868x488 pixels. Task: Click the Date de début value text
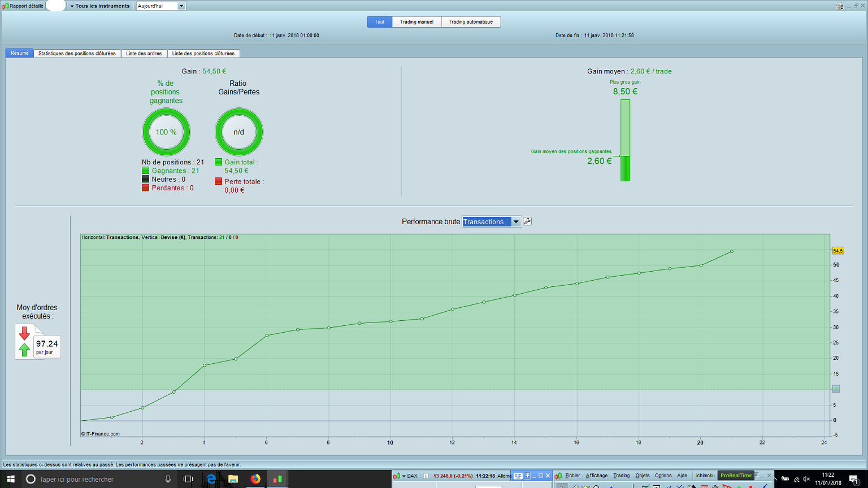(294, 36)
